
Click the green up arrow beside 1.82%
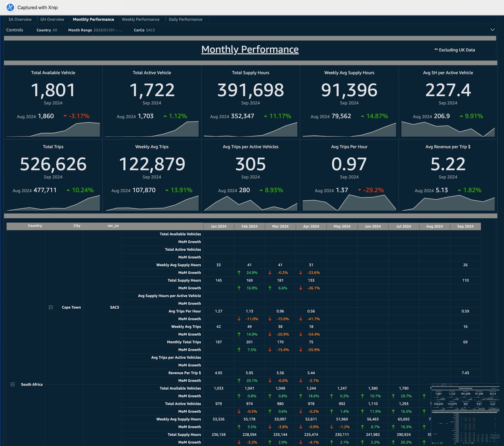(459, 190)
